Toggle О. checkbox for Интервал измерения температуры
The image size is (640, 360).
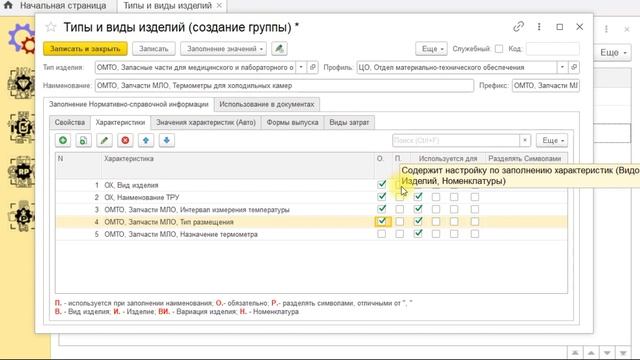coord(382,209)
